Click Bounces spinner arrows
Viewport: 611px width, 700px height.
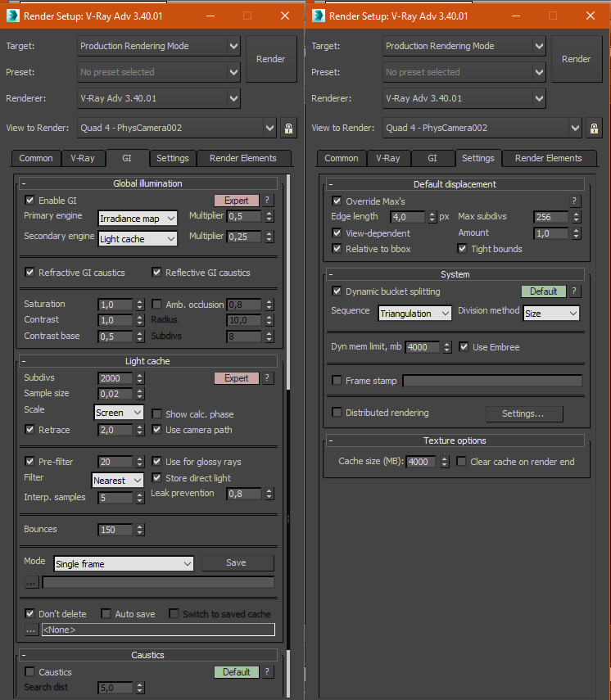140,530
